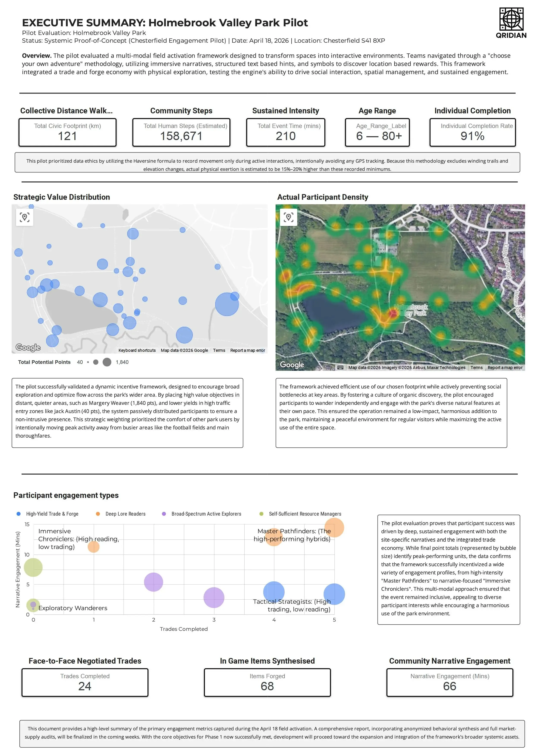Click Individual Completion Rate 91%
The width and height of the screenshot is (535, 756).
(x=472, y=136)
